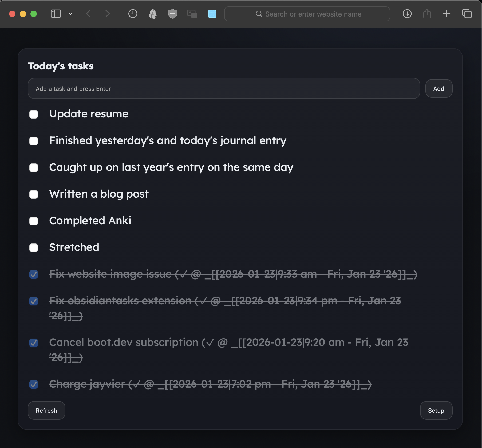Expand the sidebar tab group dropdown chevron
This screenshot has height=448, width=482.
[x=70, y=14]
